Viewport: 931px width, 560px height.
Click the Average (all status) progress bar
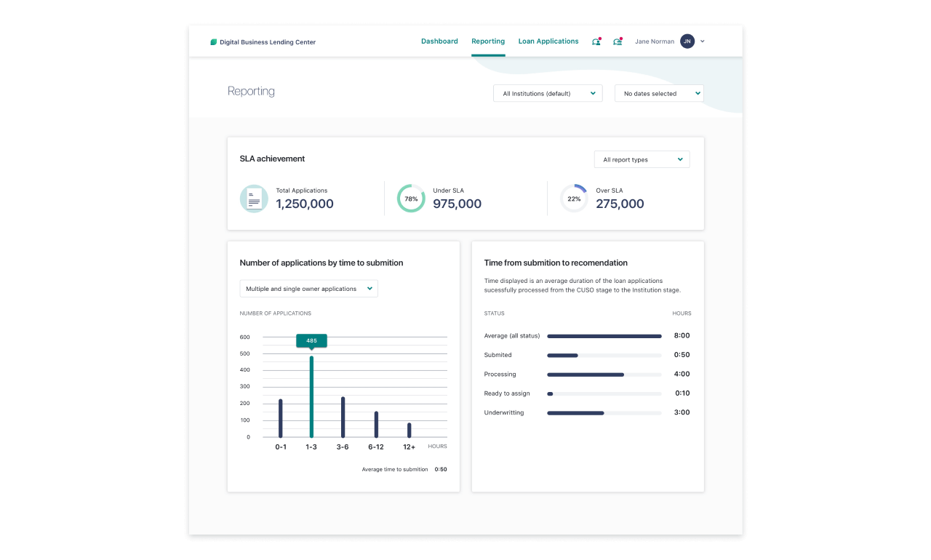(x=604, y=336)
